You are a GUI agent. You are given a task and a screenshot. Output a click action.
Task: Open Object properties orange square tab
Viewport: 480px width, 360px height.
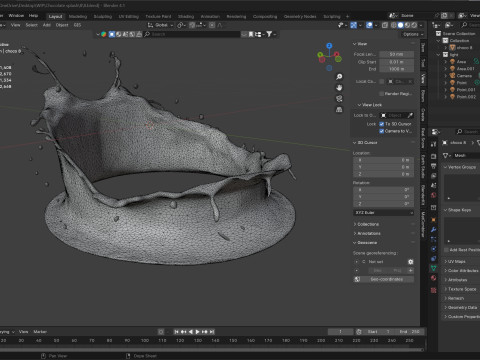coord(433,220)
